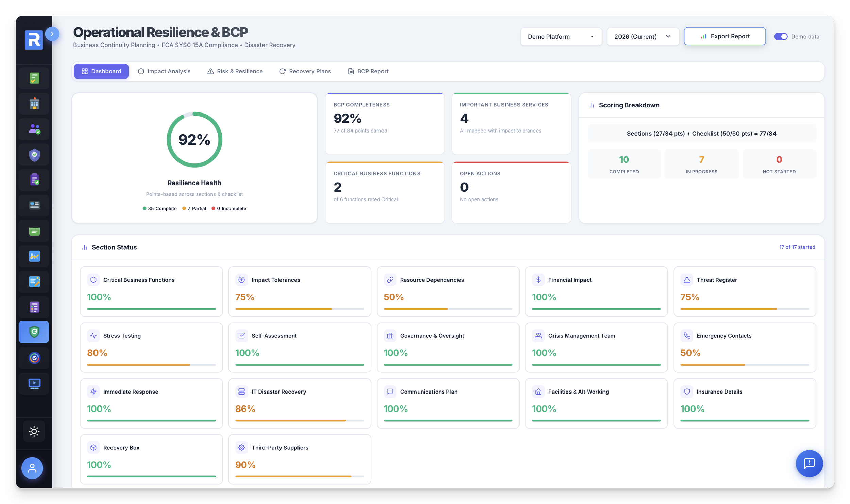Select the Recovery Plans tab
The width and height of the screenshot is (850, 504).
[x=305, y=71]
